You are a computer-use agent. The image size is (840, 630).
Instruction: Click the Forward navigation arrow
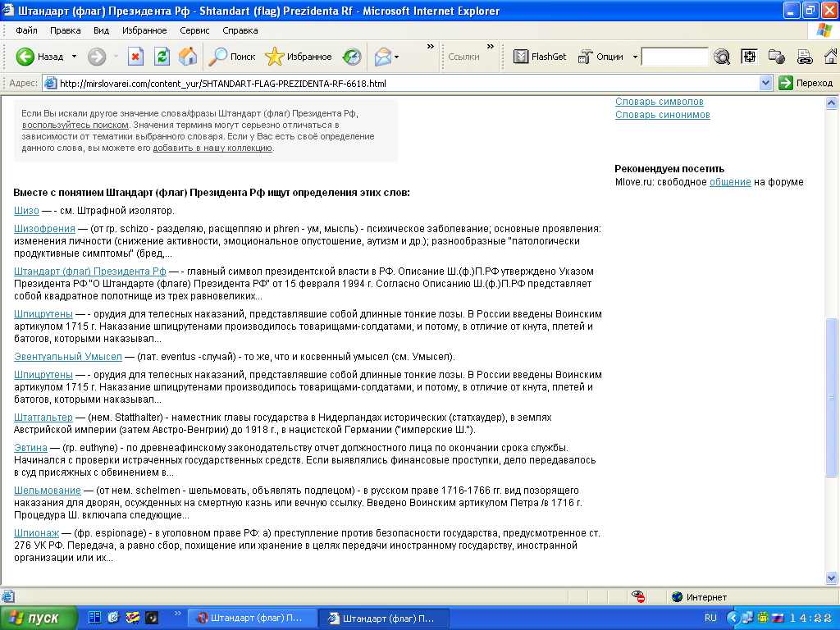pyautogui.click(x=97, y=57)
